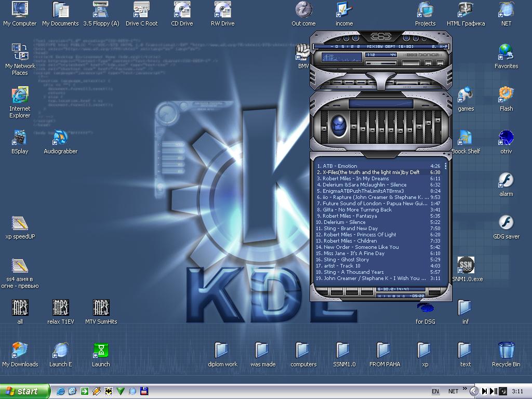Run the SNM1.0.exe icon

click(467, 270)
